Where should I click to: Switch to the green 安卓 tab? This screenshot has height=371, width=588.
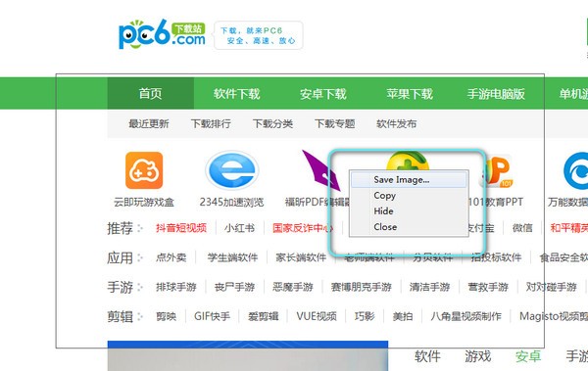(528, 356)
